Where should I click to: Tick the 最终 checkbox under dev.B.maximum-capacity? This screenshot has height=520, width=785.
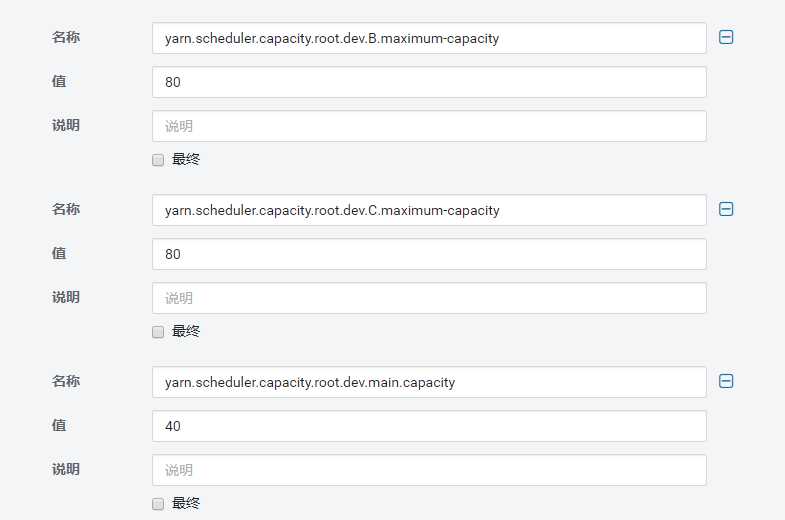coord(158,160)
